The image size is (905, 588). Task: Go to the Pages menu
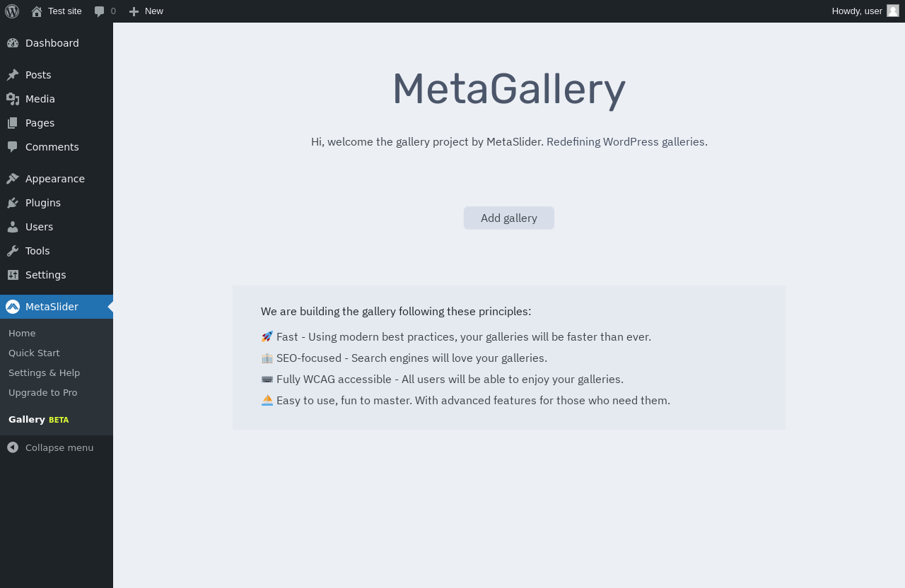click(x=40, y=123)
